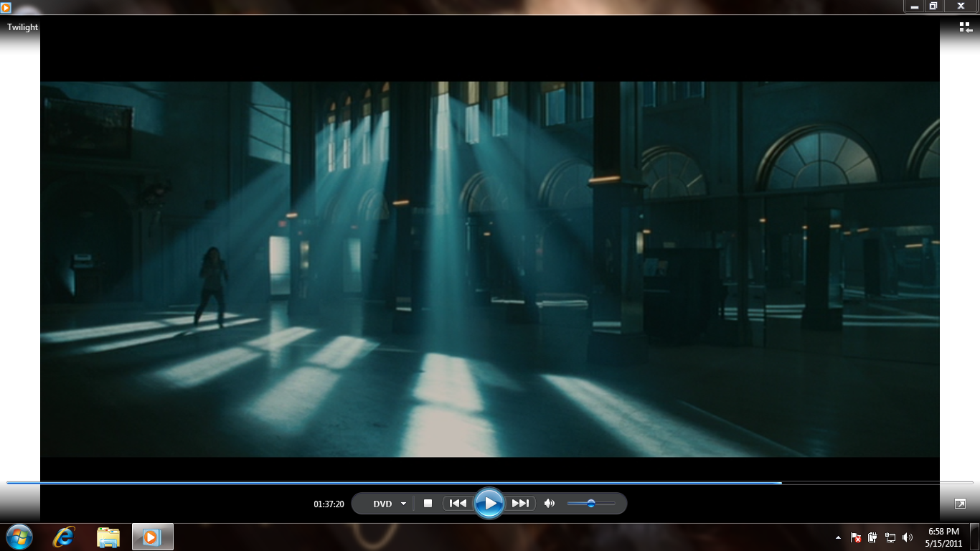
Task: Set playback volume using the slider
Action: pos(590,503)
